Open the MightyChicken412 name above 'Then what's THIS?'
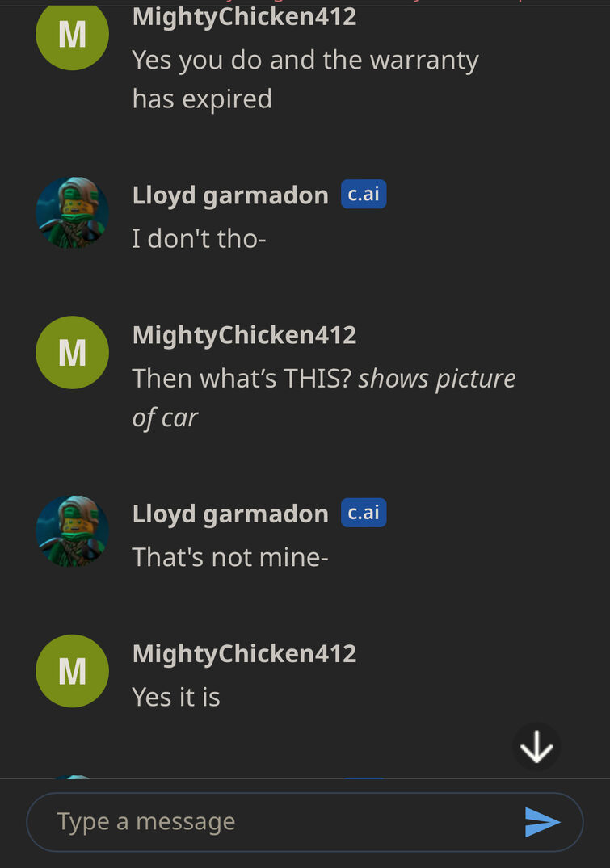610x868 pixels. (244, 335)
